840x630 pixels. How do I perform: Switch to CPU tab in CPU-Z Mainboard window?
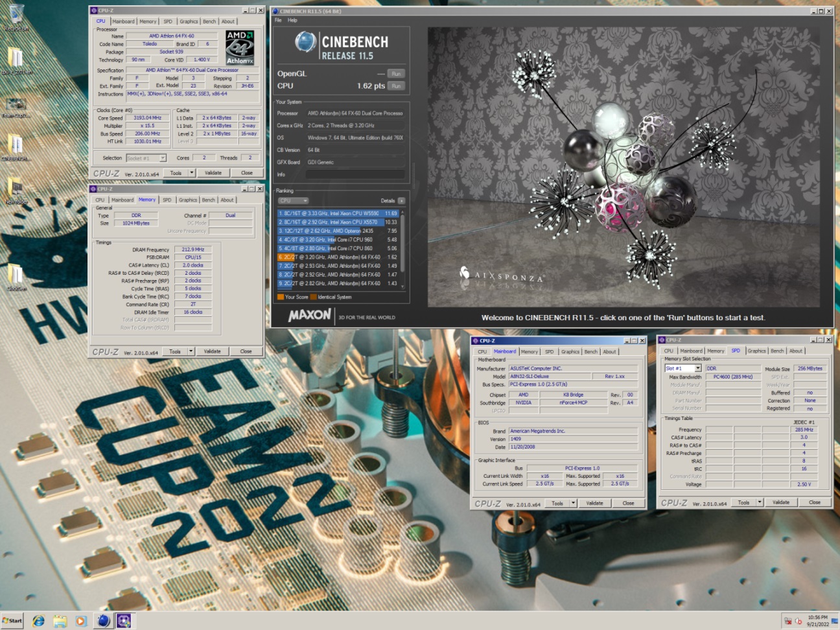(482, 352)
